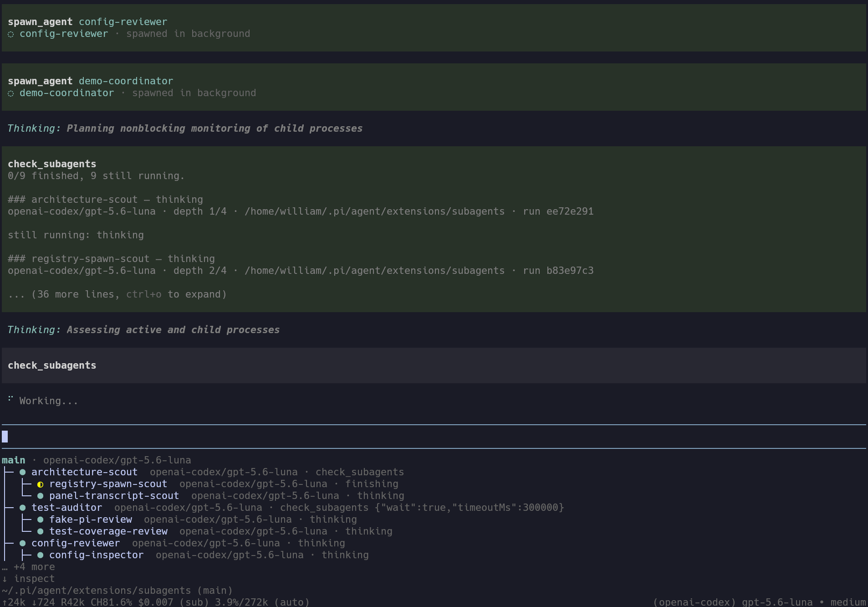Click the status dot of config-inspector

[40, 555]
